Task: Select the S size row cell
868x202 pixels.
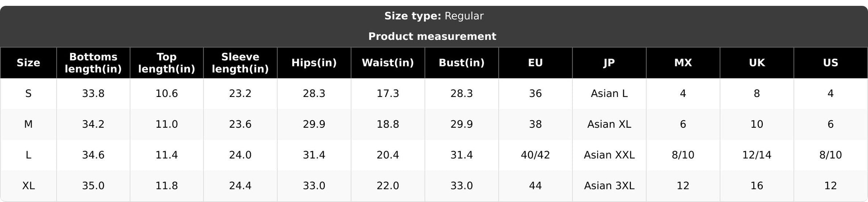Action: coord(28,93)
